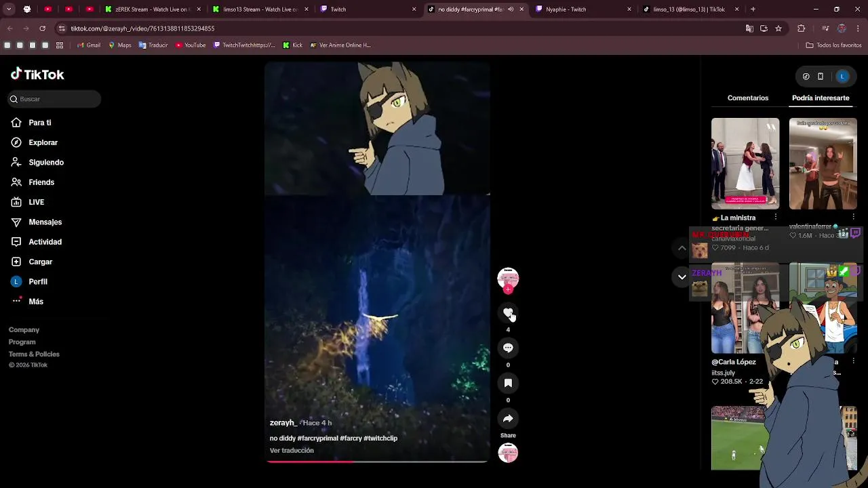Image resolution: width=868 pixels, height=488 pixels.
Task: Open the Kick bookmark
Action: (x=293, y=45)
